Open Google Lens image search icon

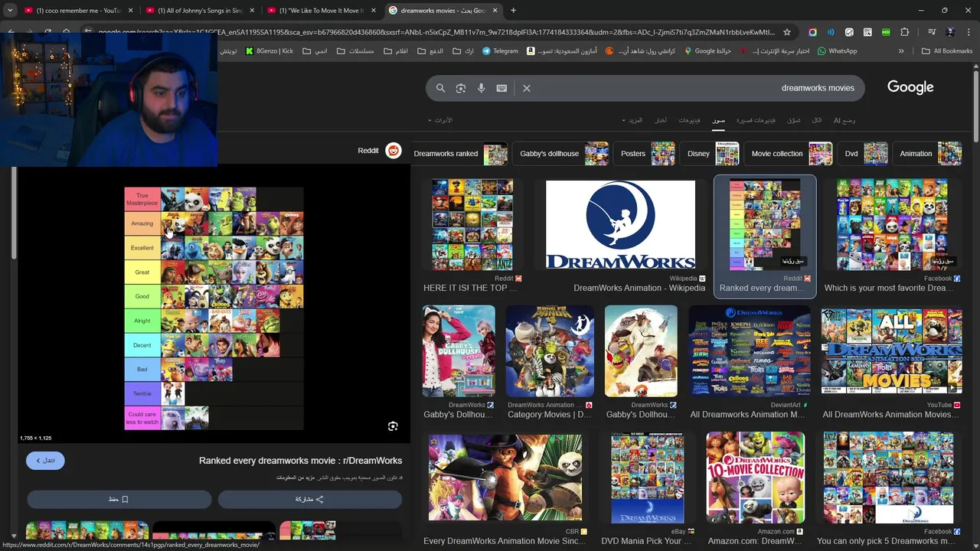tap(461, 88)
